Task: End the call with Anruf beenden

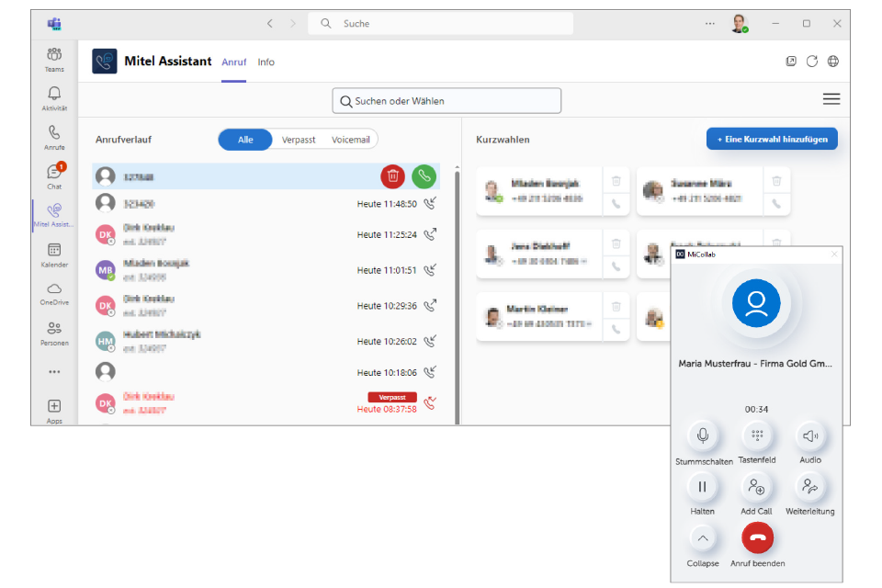Action: pyautogui.click(x=758, y=537)
